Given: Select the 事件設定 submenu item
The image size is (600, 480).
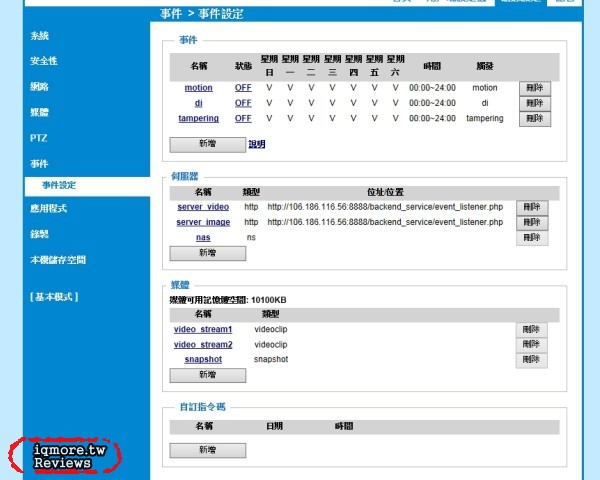Looking at the screenshot, I should coord(59,185).
